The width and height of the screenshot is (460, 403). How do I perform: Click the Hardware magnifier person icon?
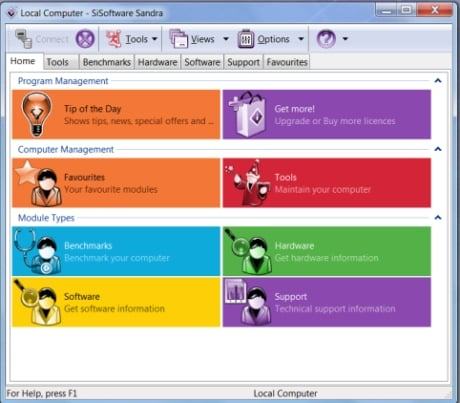tap(248, 251)
